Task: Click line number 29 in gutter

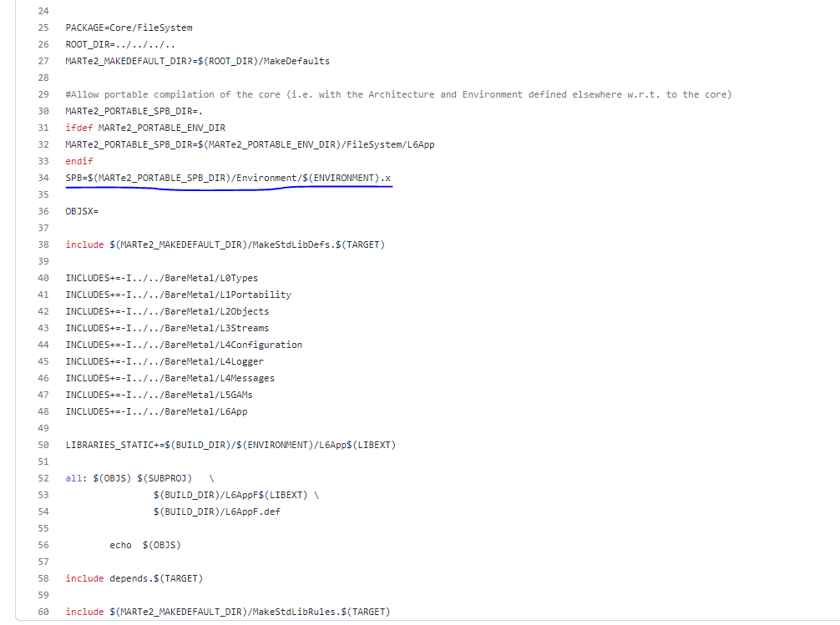Action: tap(43, 95)
